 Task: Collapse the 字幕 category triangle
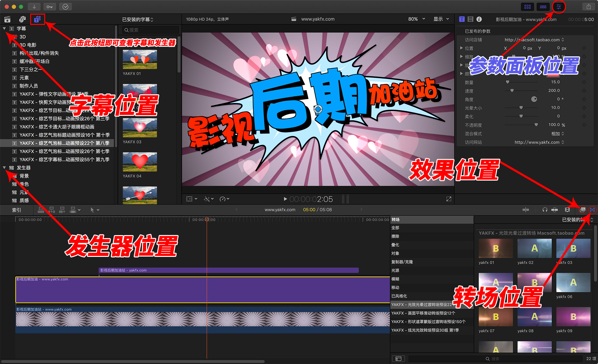pos(4,28)
